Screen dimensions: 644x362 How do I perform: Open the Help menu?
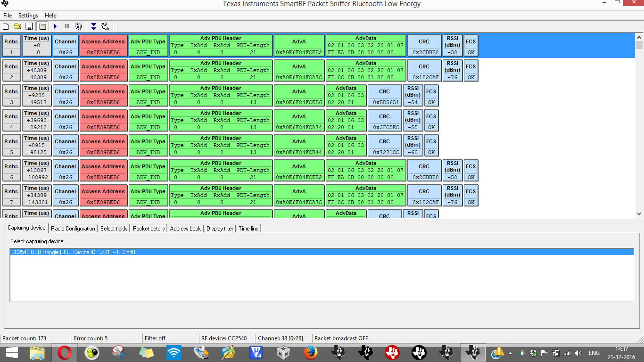tap(50, 16)
